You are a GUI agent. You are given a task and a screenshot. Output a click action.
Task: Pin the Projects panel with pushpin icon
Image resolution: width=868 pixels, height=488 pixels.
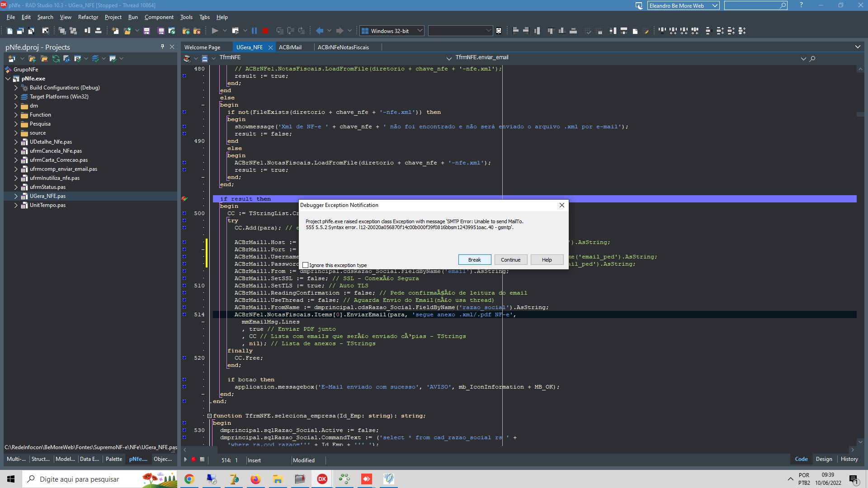[x=162, y=47]
